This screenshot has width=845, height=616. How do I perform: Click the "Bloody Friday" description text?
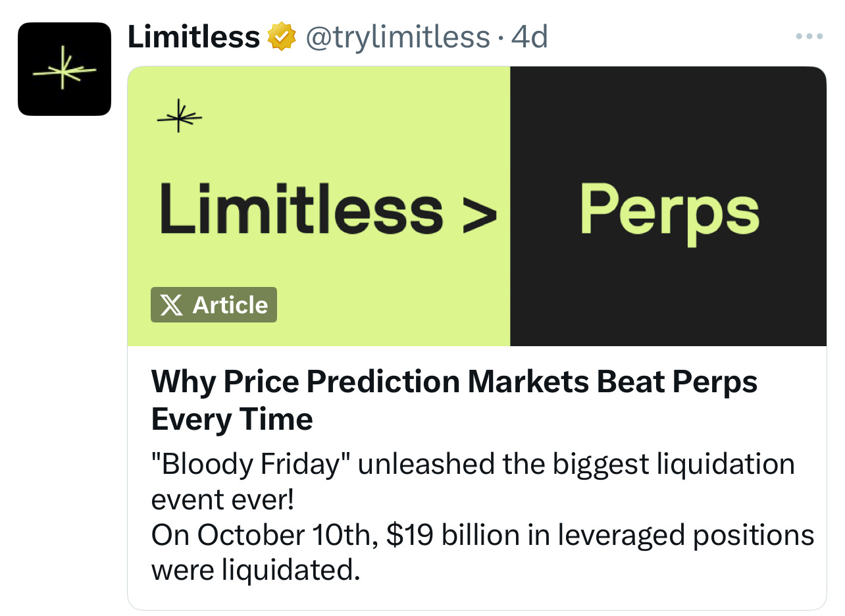(473, 465)
